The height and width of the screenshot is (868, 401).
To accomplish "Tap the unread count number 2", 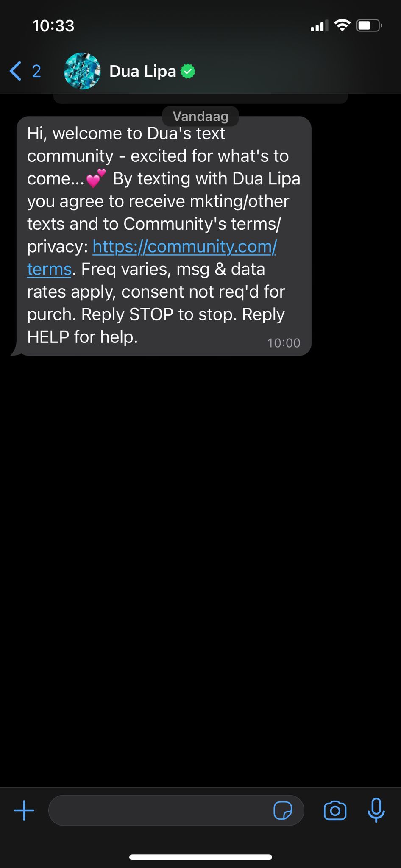I will point(36,71).
